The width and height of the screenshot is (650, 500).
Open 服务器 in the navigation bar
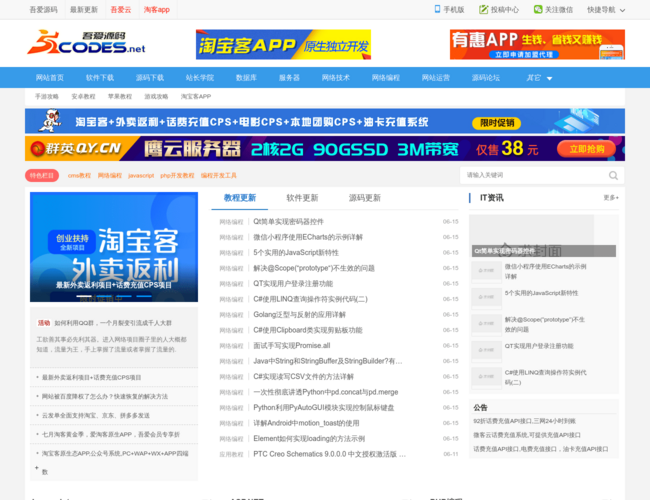coord(289,78)
